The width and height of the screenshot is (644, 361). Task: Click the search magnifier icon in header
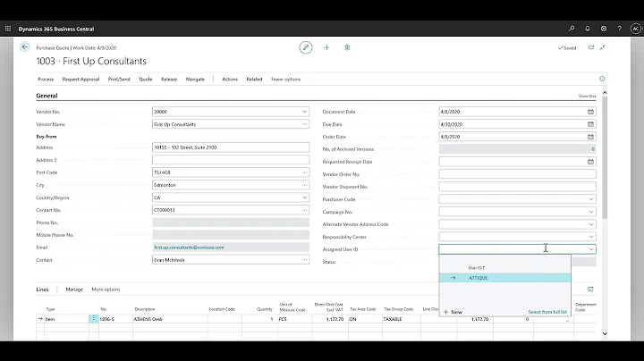pyautogui.click(x=572, y=29)
